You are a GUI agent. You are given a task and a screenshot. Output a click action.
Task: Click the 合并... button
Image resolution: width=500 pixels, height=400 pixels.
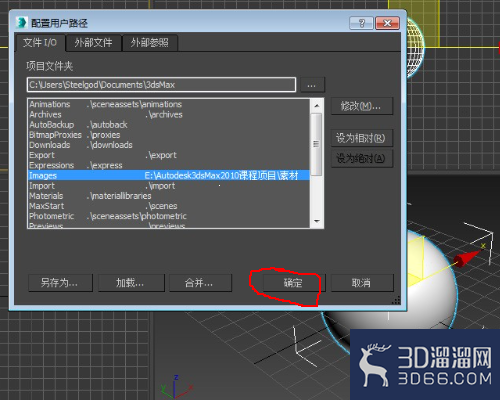click(x=200, y=283)
